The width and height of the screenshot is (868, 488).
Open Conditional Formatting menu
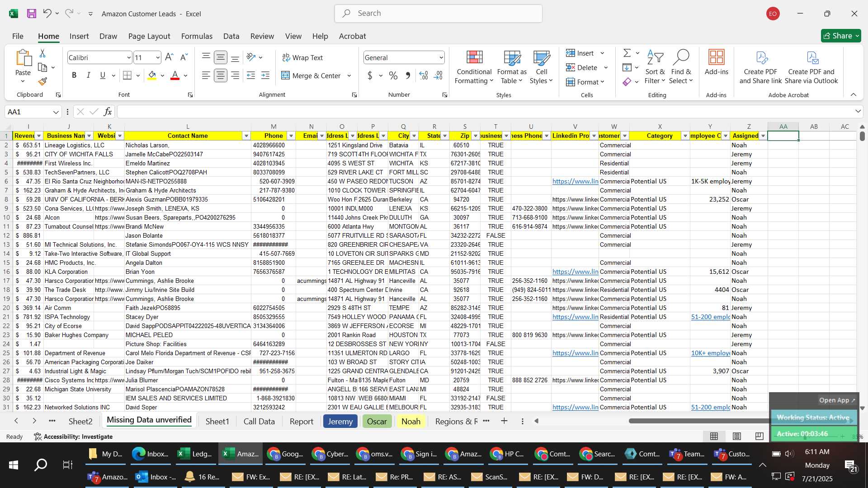click(x=474, y=67)
